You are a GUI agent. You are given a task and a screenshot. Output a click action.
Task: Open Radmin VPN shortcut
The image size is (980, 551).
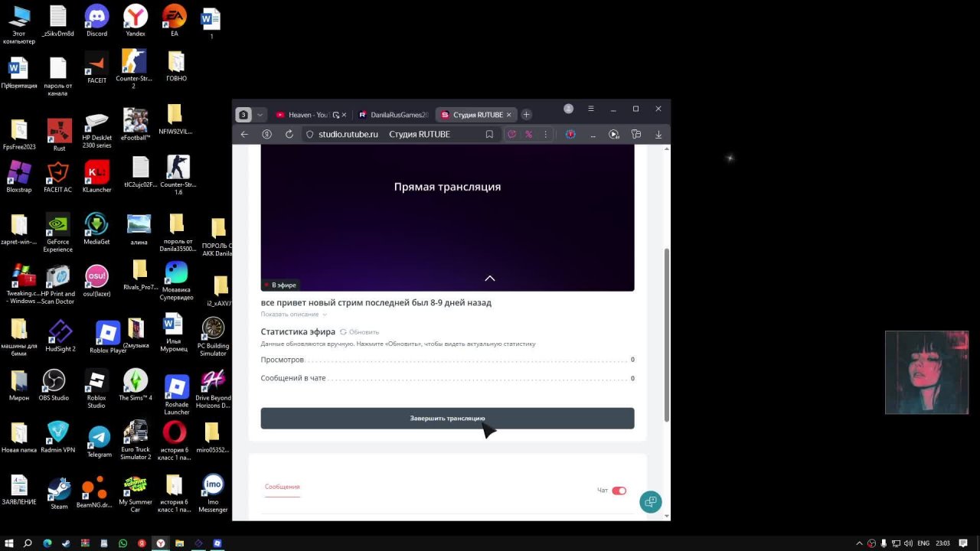(x=58, y=437)
